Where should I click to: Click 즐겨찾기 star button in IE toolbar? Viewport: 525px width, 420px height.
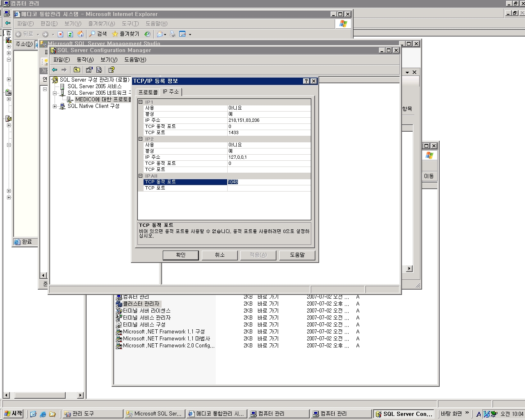click(x=126, y=34)
